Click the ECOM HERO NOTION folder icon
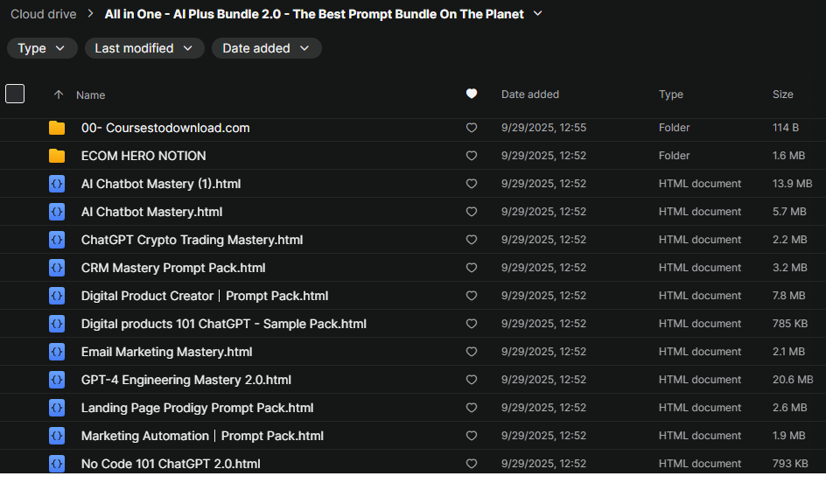This screenshot has width=826, height=504. tap(57, 156)
